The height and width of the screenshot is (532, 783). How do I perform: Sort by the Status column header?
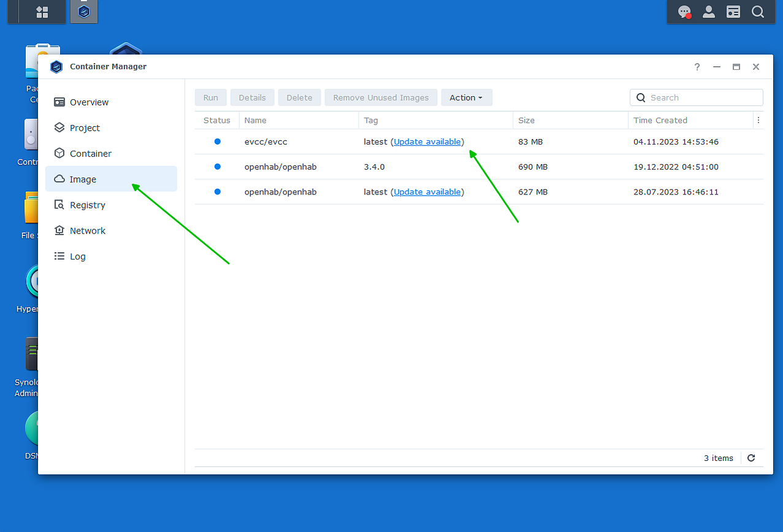tap(217, 120)
